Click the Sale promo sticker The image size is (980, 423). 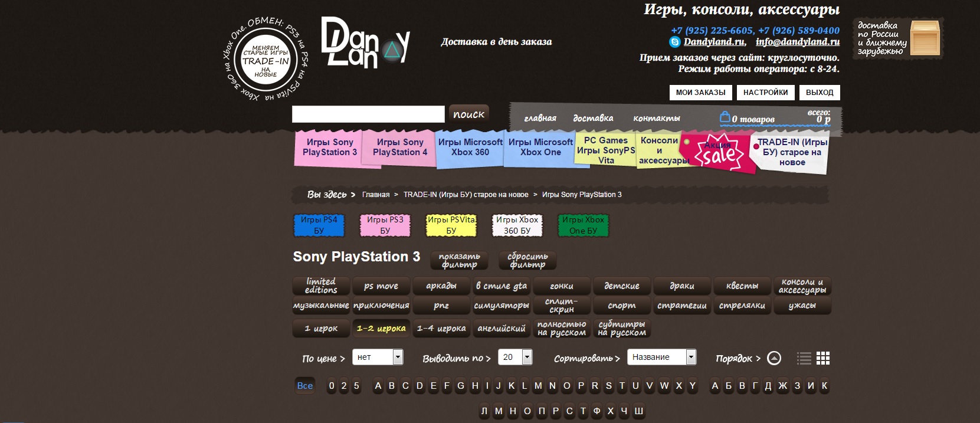click(x=719, y=153)
